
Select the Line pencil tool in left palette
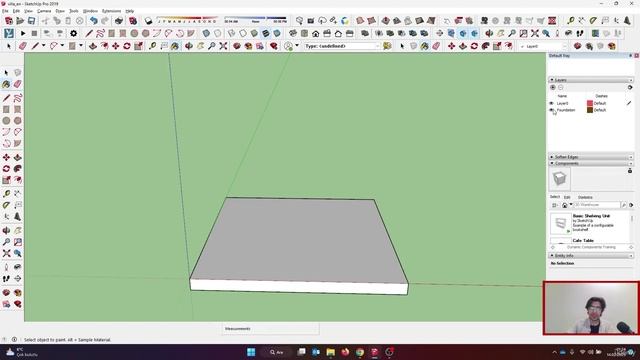[x=6, y=98]
